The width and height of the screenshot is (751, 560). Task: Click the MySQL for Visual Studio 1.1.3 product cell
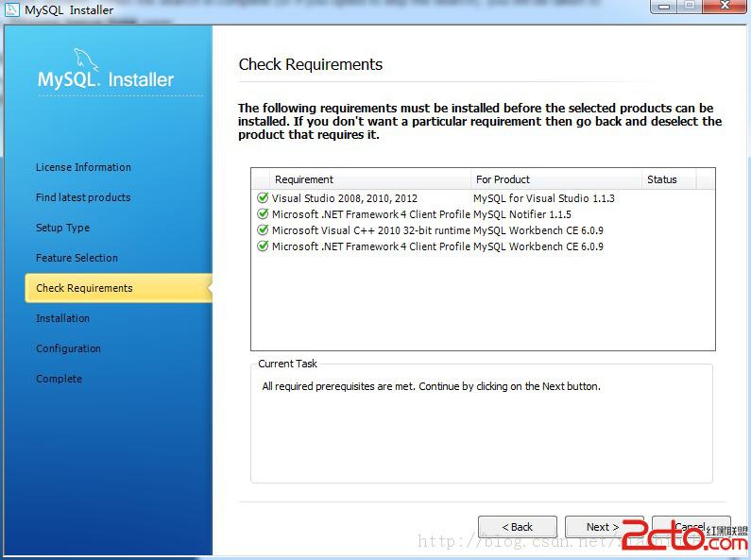click(543, 198)
